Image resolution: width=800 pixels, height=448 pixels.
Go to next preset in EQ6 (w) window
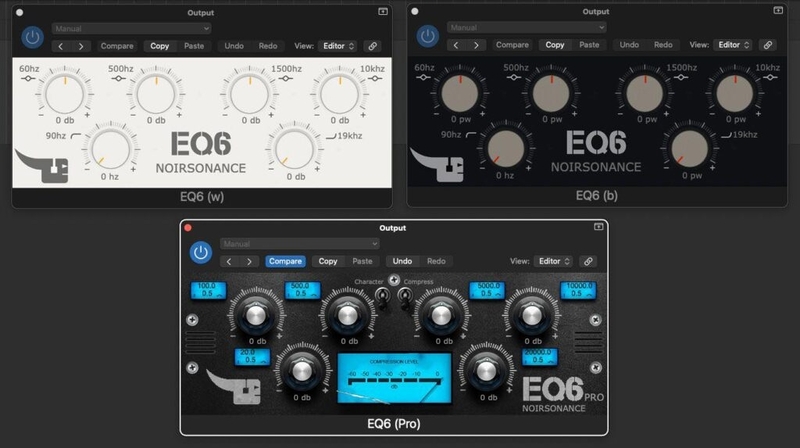(81, 46)
